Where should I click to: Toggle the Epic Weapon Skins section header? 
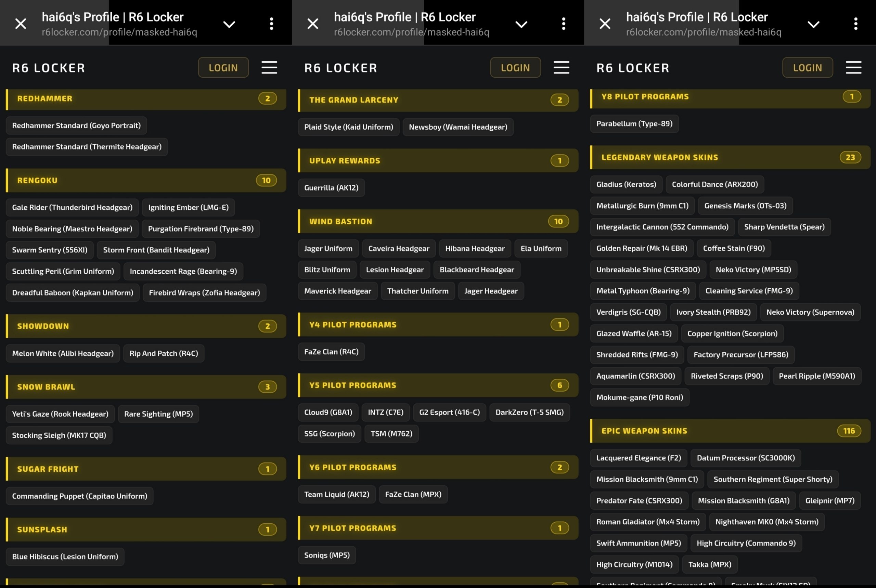[730, 431]
